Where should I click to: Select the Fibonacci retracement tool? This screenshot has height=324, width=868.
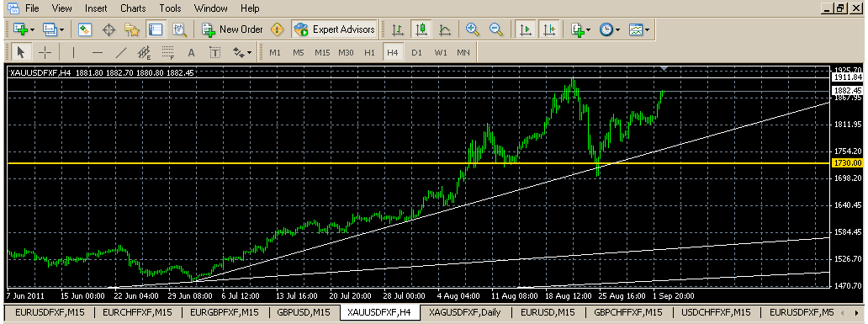coord(168,53)
